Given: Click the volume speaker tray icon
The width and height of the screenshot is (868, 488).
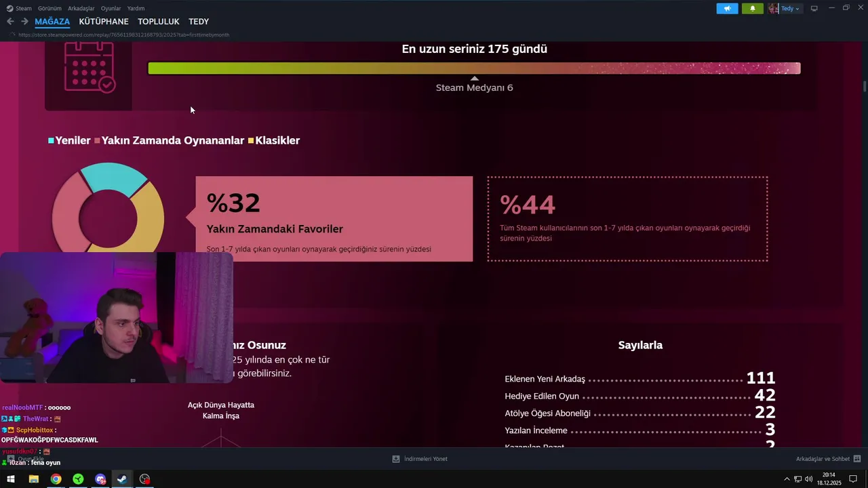Looking at the screenshot, I should pyautogui.click(x=809, y=479).
